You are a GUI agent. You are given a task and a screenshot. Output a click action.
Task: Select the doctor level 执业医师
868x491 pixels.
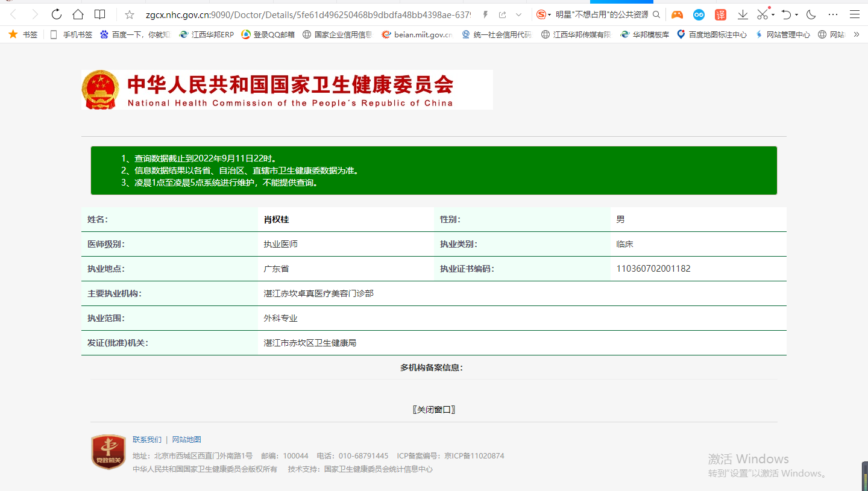[280, 244]
